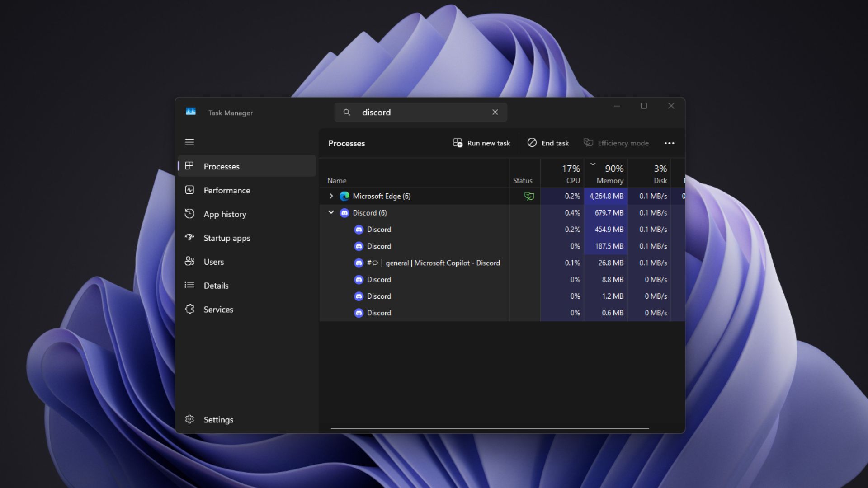
Task: Select the Discord process using 454.9 MB
Action: point(502,230)
